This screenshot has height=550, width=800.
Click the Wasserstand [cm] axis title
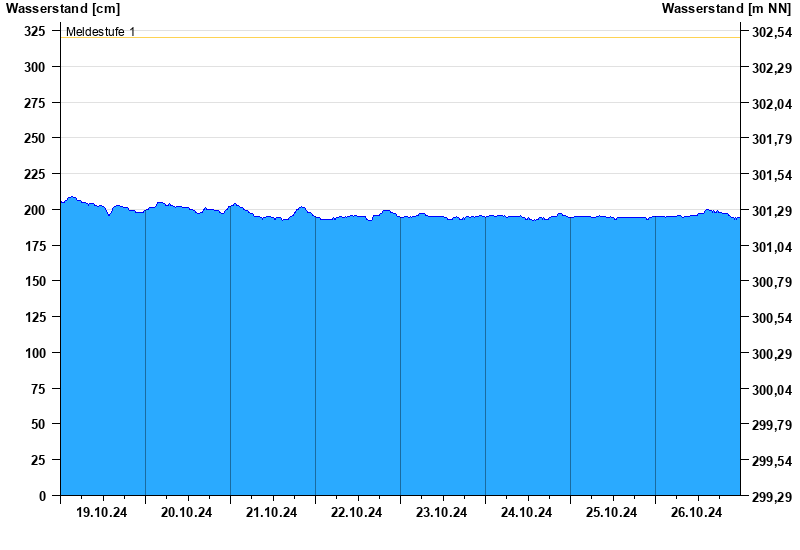[62, 9]
